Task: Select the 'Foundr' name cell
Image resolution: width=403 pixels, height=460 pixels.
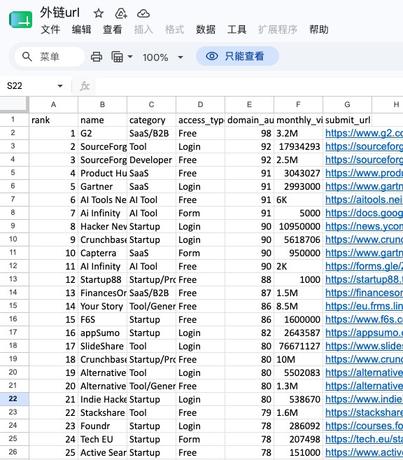Action: (x=102, y=426)
